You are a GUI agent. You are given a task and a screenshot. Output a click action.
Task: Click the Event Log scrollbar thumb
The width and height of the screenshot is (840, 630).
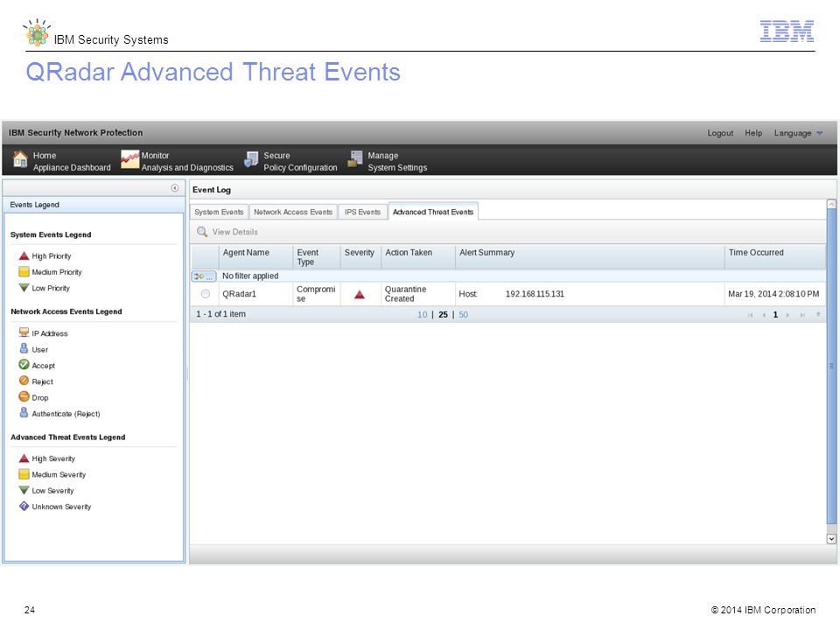[x=831, y=367]
